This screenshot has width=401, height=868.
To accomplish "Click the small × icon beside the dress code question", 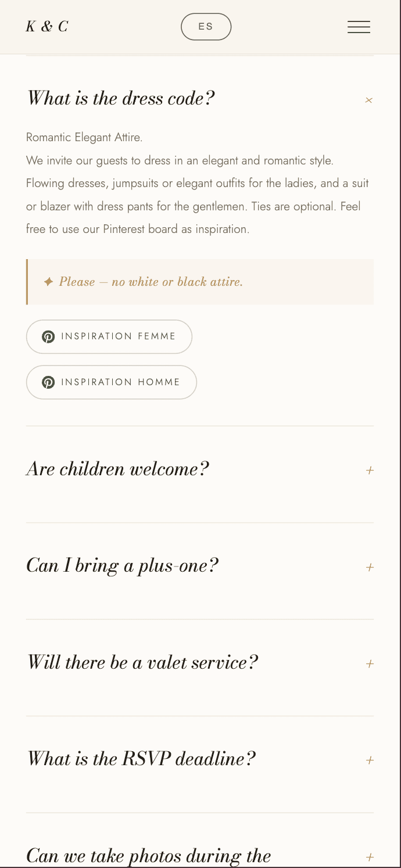I will coord(369,100).
